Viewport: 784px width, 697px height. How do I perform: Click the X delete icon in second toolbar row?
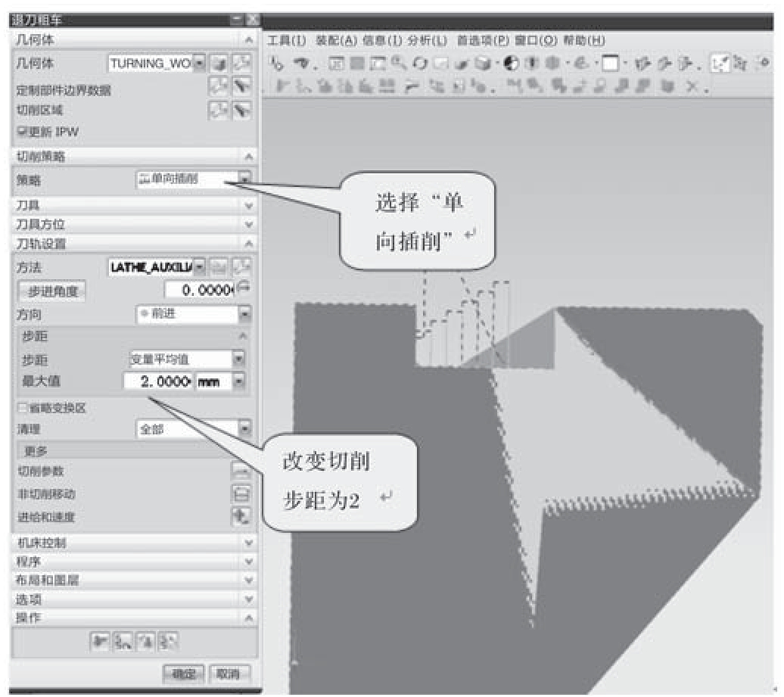(692, 87)
